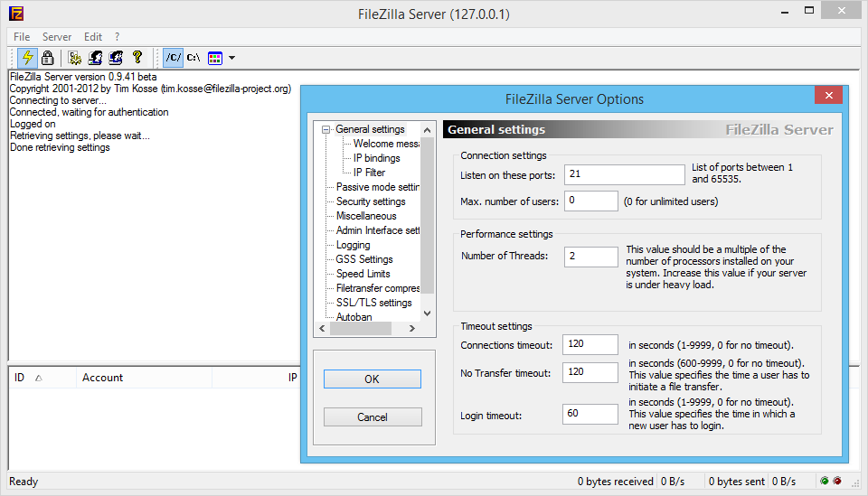Viewport: 868px width, 496px height.
Task: Open the ? help menu
Action: 117,36
